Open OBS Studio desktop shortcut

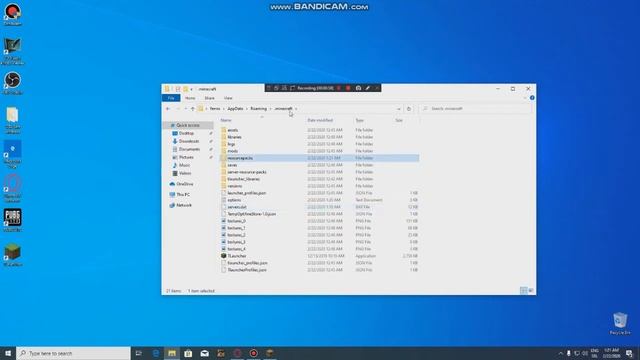[x=13, y=83]
